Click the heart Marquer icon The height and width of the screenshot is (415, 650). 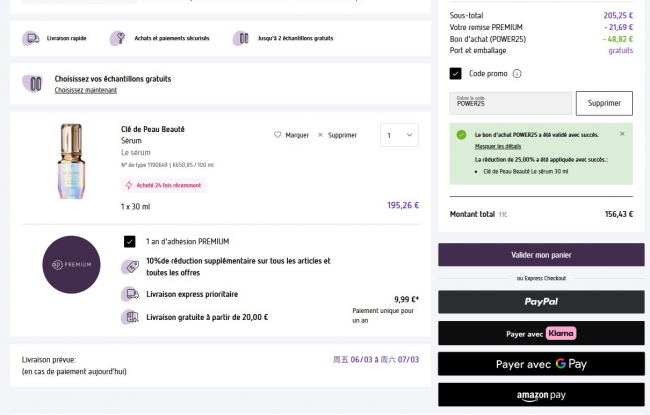coord(278,135)
